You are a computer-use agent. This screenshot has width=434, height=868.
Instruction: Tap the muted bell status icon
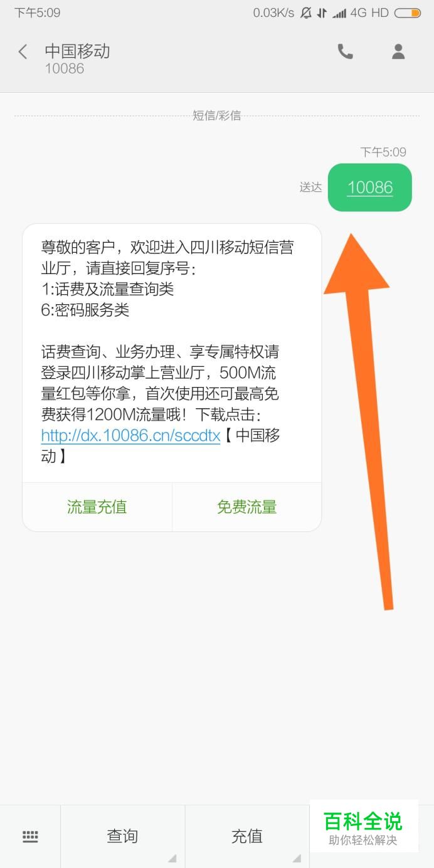tap(305, 13)
